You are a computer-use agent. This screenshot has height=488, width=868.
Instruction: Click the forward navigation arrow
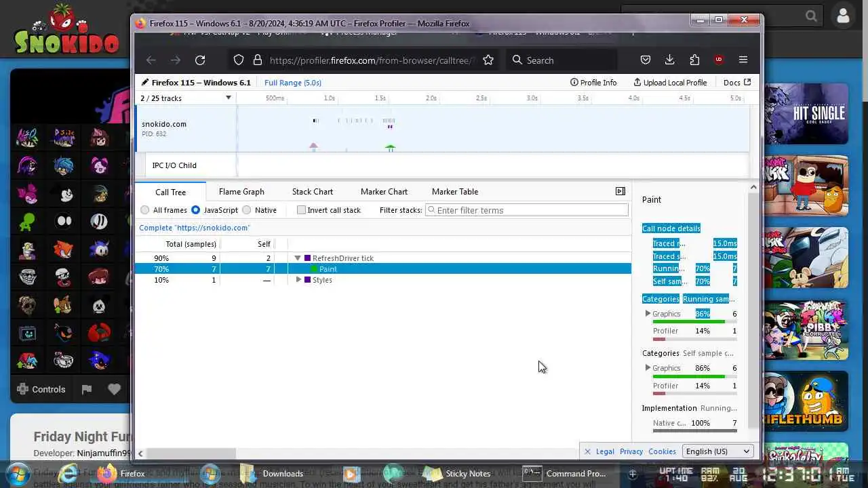pos(176,60)
